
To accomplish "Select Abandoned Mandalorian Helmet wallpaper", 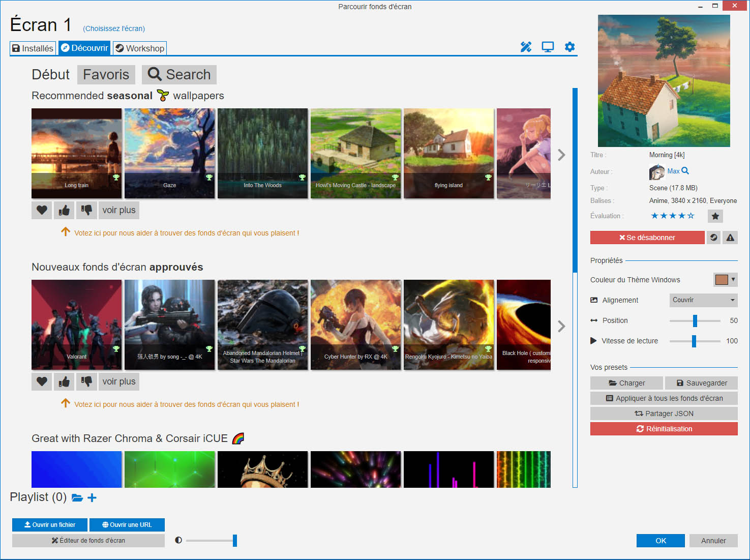I will click(263, 325).
